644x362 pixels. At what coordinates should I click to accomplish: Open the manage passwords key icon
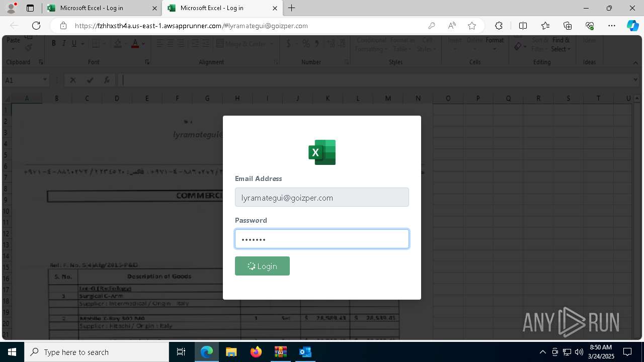[432, 26]
